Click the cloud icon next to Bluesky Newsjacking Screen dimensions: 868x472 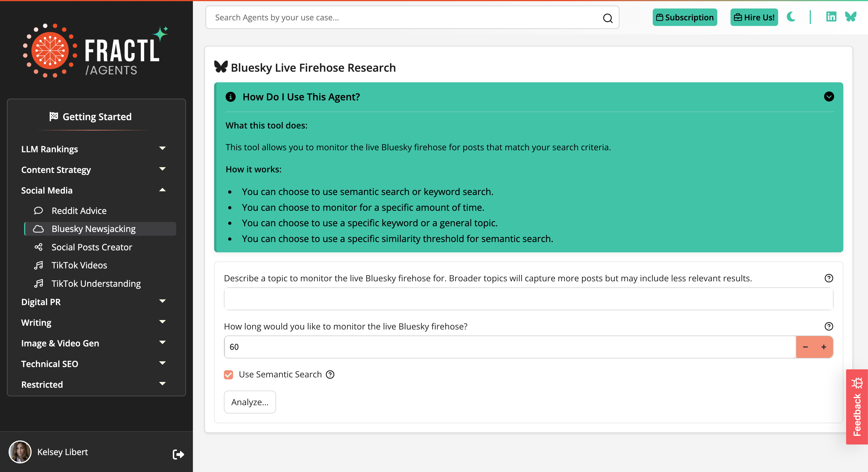tap(39, 229)
